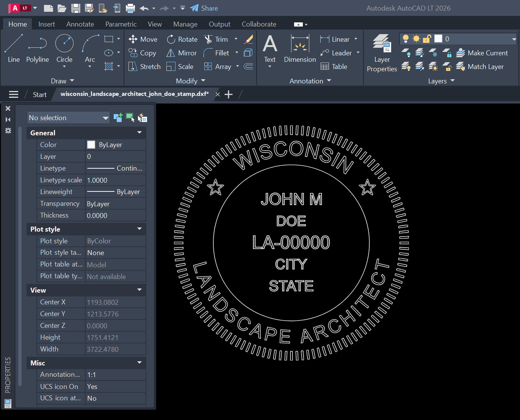The height and width of the screenshot is (420, 520).
Task: Pick the Arc drawing tool
Action: pos(90,49)
